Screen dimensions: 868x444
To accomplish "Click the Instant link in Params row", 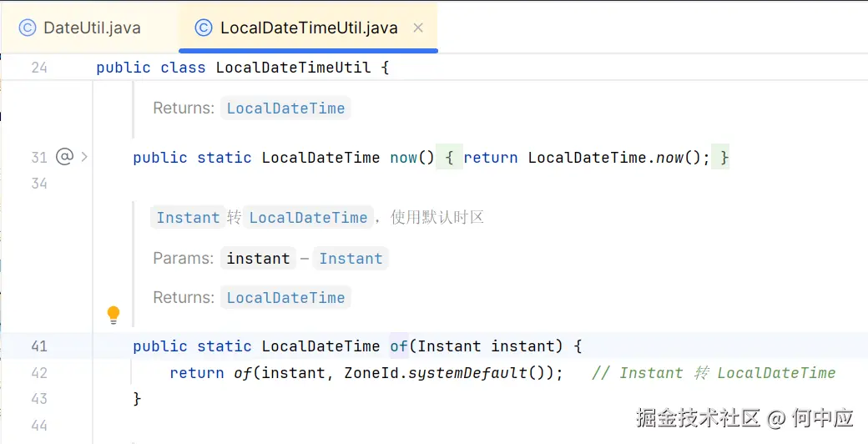I will tap(351, 259).
